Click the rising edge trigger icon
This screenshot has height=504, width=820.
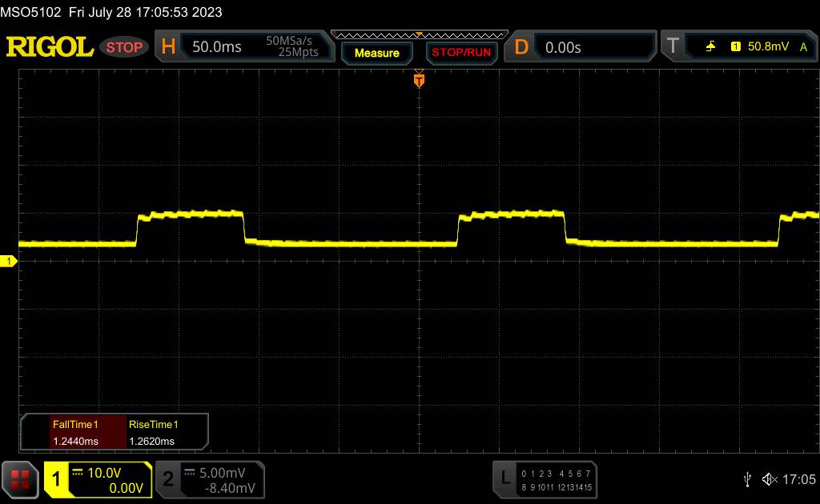[x=711, y=46]
